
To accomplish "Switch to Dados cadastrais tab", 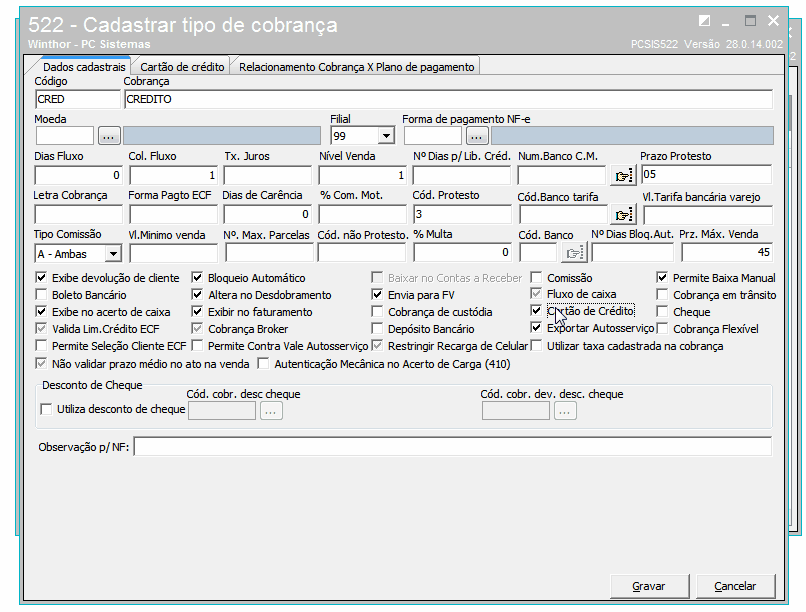I will point(84,67).
